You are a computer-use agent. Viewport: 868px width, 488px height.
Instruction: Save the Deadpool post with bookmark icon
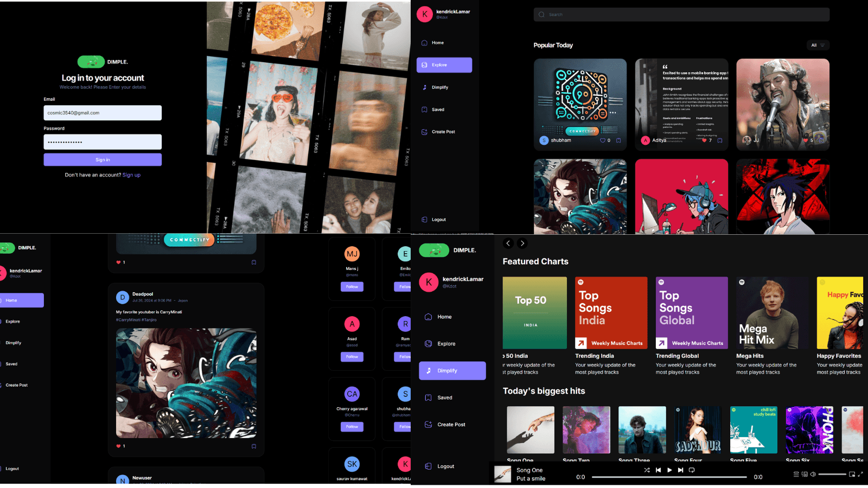point(254,446)
